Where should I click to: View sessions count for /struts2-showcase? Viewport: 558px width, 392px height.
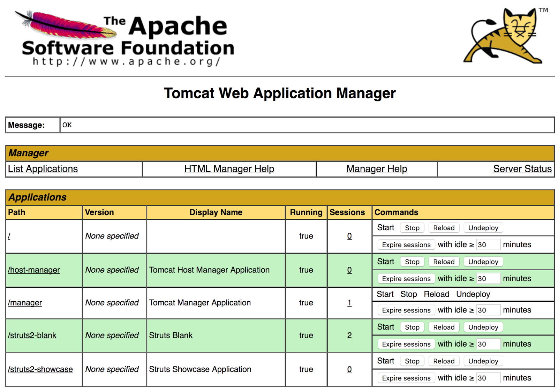point(349,369)
